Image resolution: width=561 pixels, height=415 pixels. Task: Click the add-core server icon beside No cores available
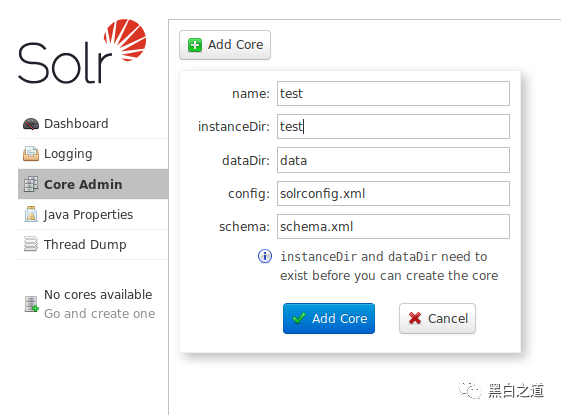[31, 304]
